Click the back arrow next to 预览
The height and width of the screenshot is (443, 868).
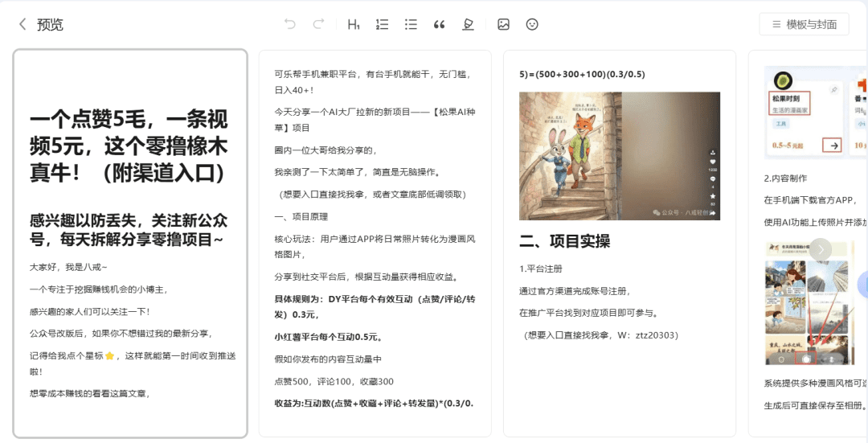[23, 24]
